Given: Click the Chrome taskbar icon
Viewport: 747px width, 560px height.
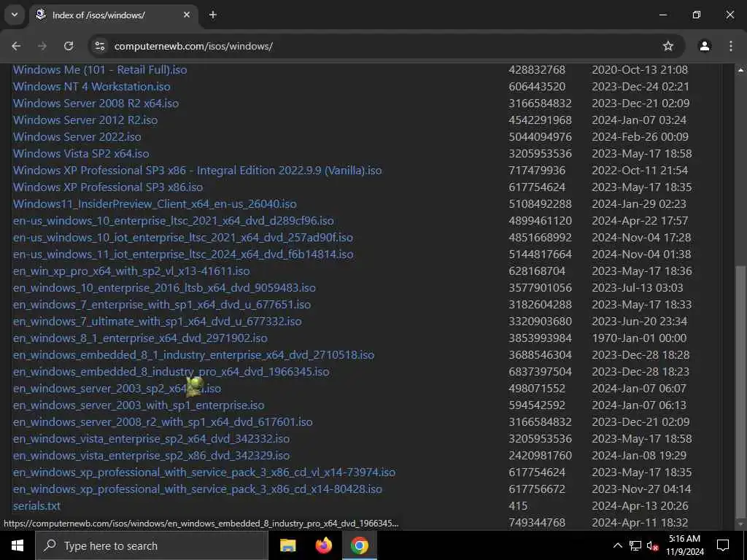Looking at the screenshot, I should pyautogui.click(x=360, y=545).
